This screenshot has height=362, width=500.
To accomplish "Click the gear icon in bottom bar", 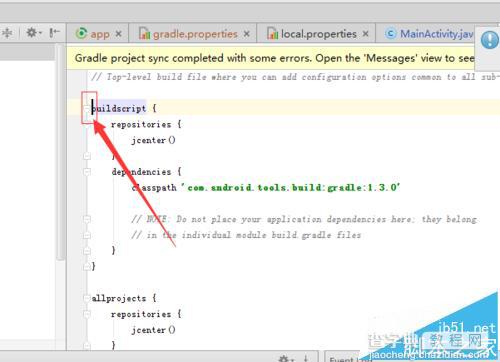I will (284, 359).
